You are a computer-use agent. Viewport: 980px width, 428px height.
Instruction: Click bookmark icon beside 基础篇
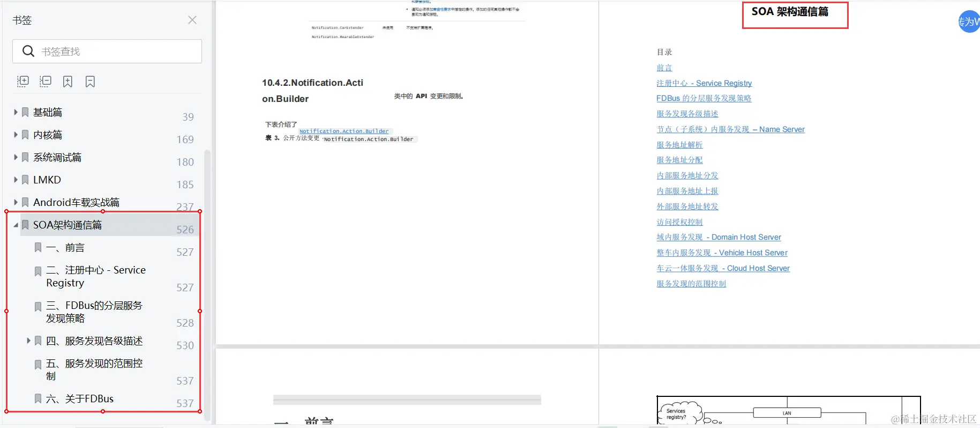(25, 112)
